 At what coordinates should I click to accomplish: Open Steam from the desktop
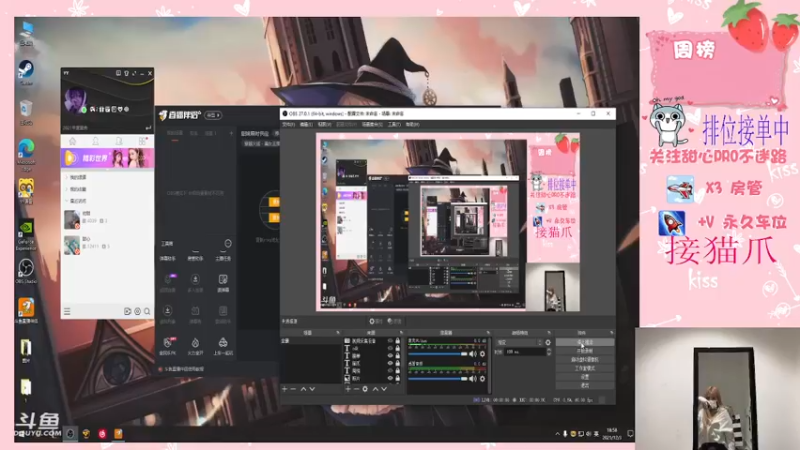(x=26, y=70)
